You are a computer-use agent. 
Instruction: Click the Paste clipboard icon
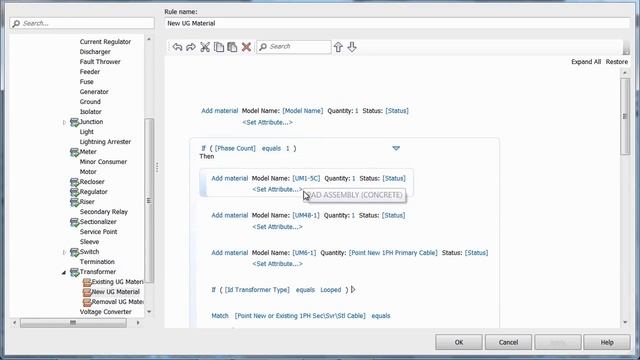click(232, 47)
